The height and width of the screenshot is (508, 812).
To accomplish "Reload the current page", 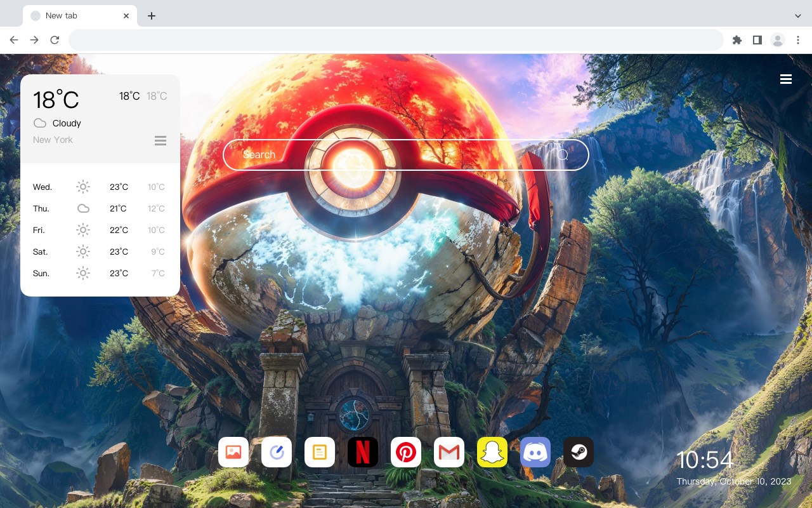I will click(55, 40).
